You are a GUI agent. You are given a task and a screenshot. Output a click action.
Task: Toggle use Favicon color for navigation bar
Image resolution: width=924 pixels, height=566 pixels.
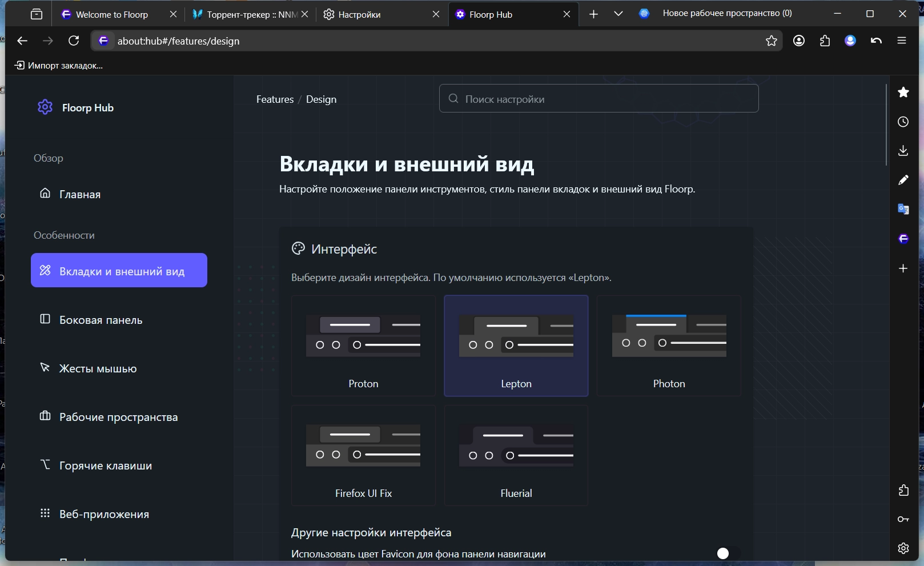click(x=728, y=553)
